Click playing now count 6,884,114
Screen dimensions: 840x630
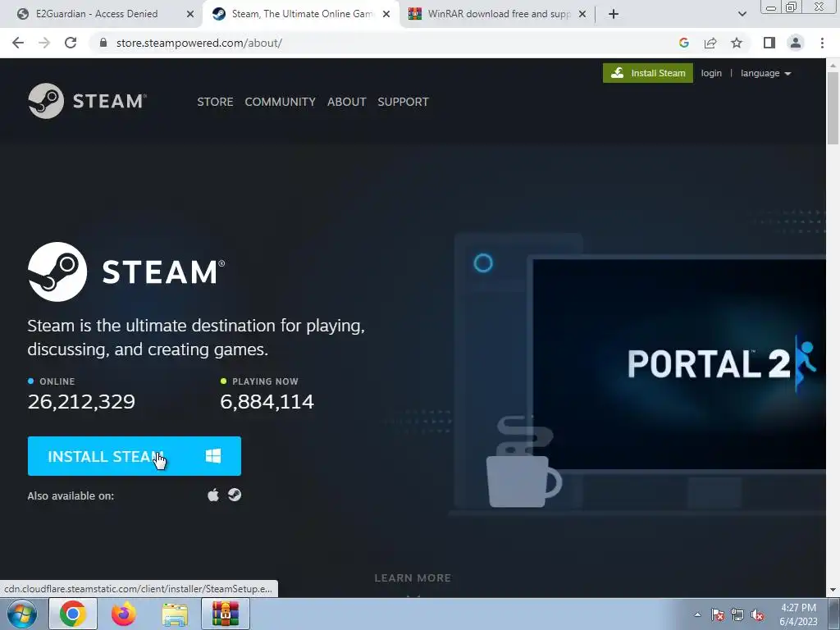coord(267,402)
